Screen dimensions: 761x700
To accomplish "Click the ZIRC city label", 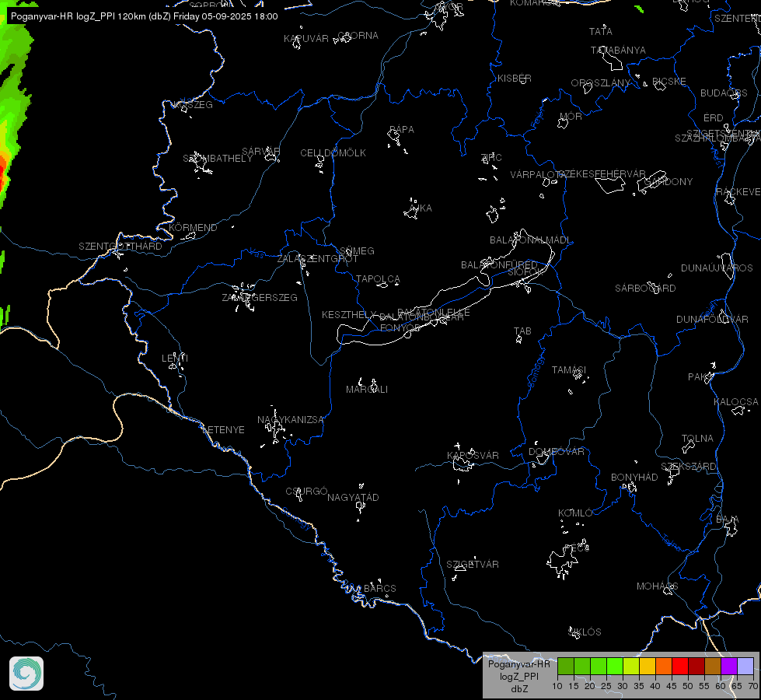I will click(x=491, y=157).
